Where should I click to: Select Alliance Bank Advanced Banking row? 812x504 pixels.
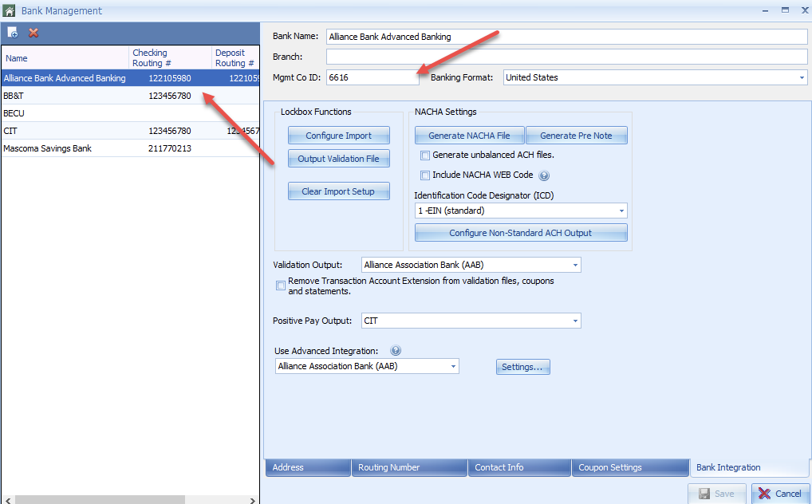click(130, 78)
